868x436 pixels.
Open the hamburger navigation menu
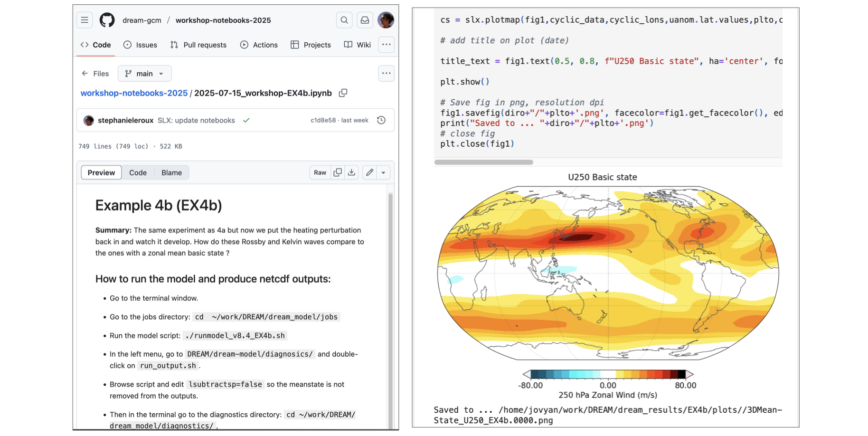click(85, 20)
